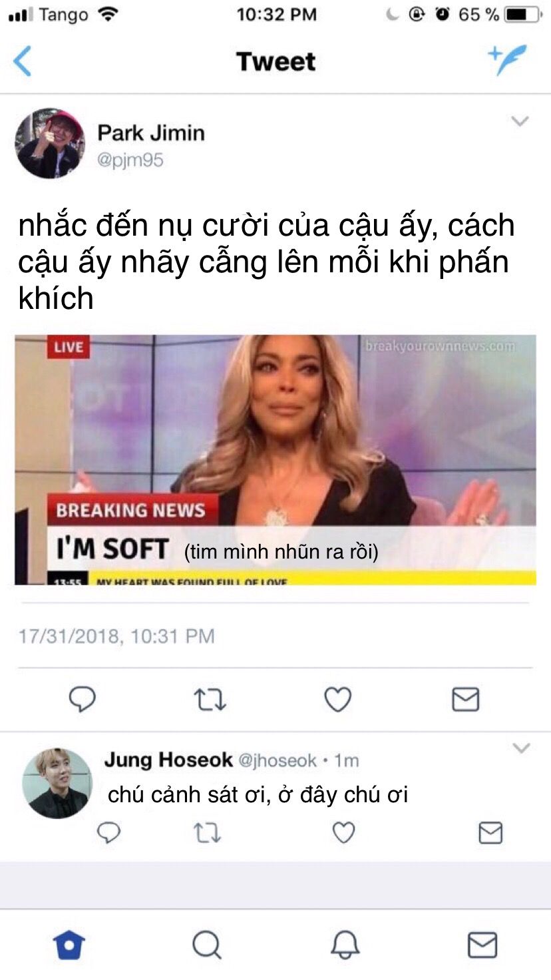Open the I'M SOFT breaking news image
The width and height of the screenshot is (551, 980).
pos(275,459)
